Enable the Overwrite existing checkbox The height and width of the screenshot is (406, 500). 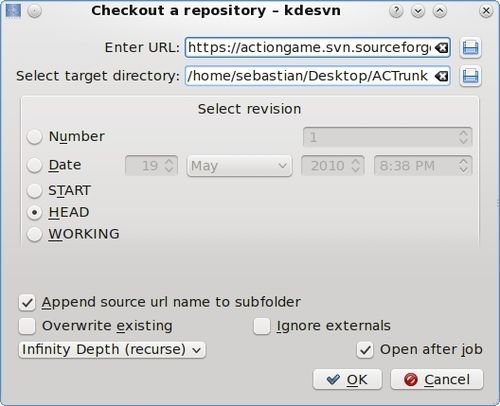27,326
